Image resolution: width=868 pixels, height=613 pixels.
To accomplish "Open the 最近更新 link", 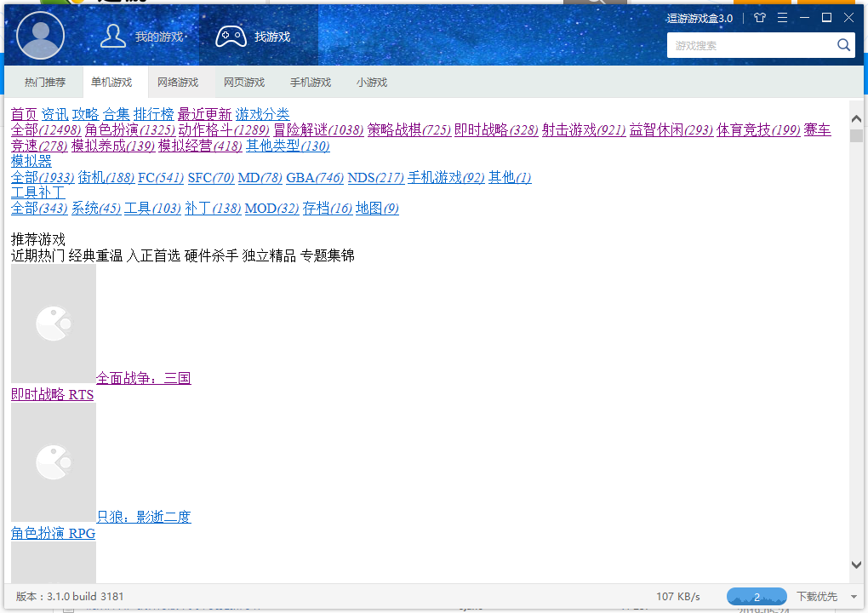I will (x=204, y=114).
